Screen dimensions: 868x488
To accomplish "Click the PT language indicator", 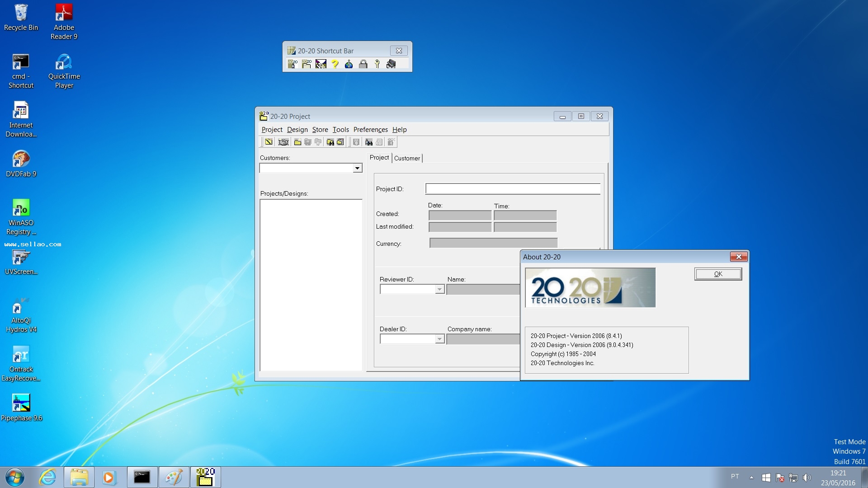I will pos(735,476).
